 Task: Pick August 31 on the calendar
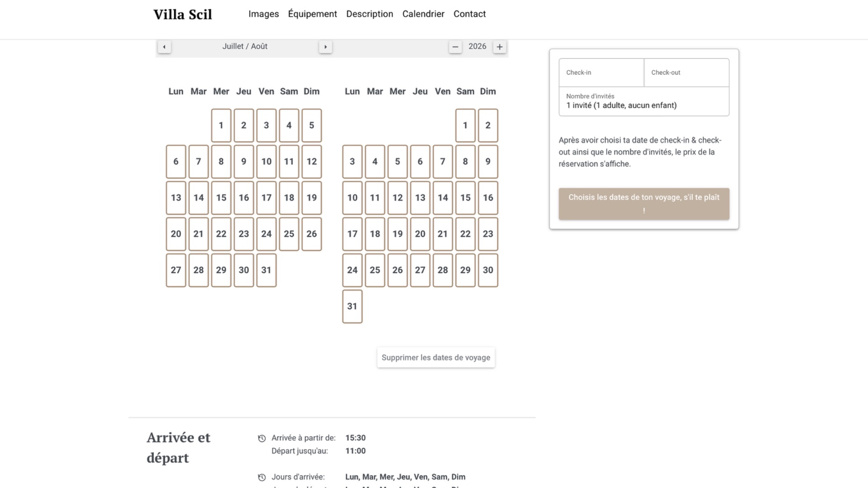(352, 306)
